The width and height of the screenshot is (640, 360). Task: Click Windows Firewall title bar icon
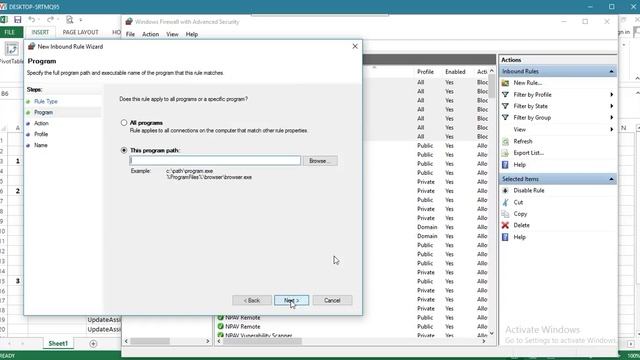[x=129, y=22]
